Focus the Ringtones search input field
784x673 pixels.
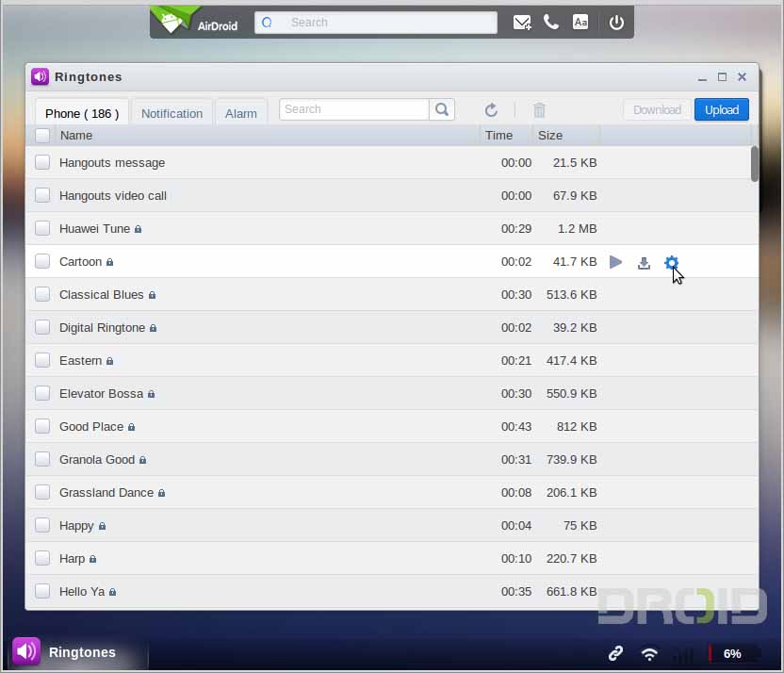pyautogui.click(x=354, y=109)
